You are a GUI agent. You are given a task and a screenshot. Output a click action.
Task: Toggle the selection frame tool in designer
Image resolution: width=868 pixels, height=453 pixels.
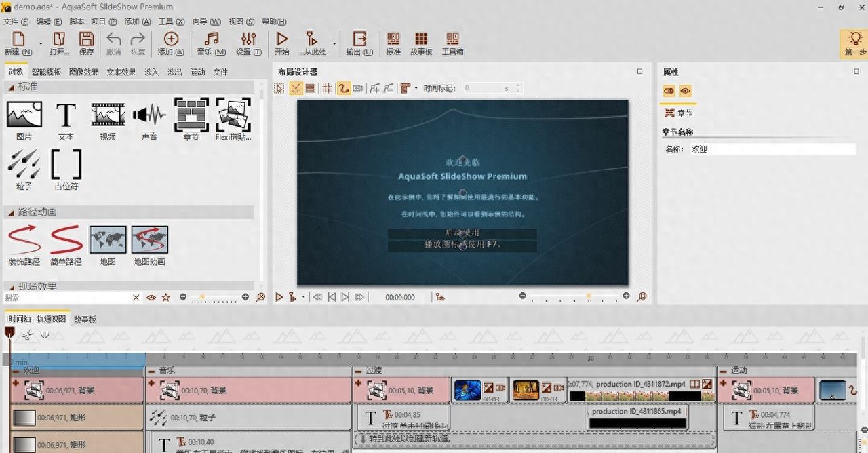tap(279, 88)
